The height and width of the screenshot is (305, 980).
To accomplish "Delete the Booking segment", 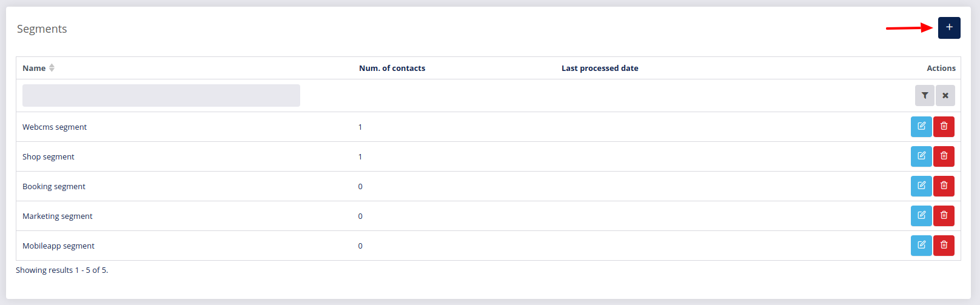I will [x=944, y=186].
